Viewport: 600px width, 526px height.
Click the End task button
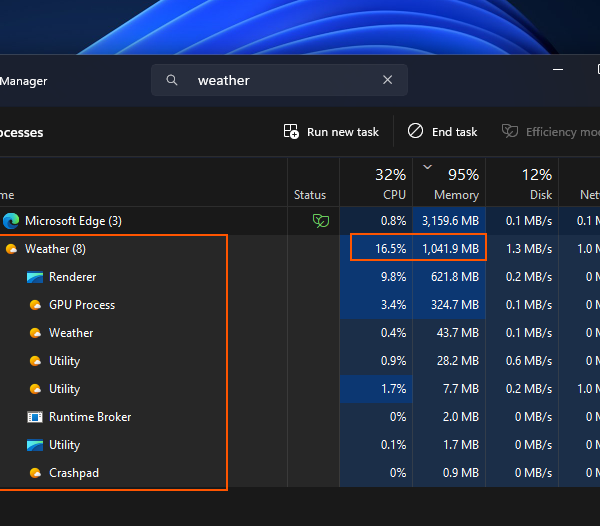(x=442, y=132)
